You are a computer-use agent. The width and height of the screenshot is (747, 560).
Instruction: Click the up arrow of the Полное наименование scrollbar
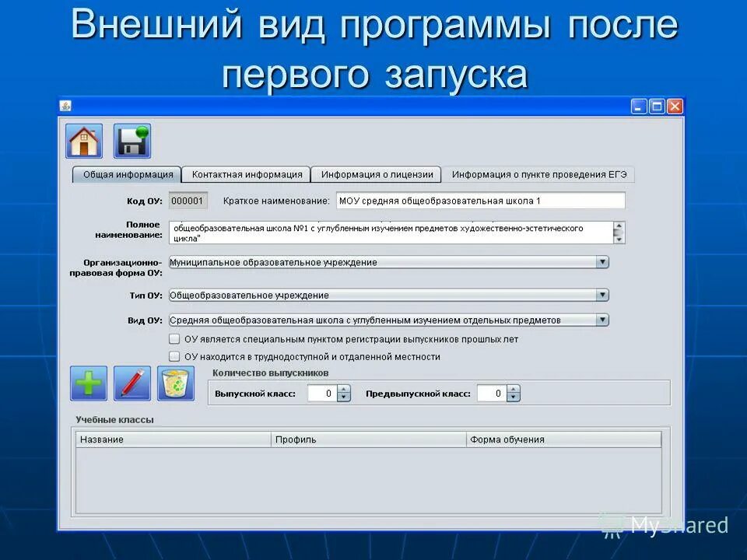(619, 226)
